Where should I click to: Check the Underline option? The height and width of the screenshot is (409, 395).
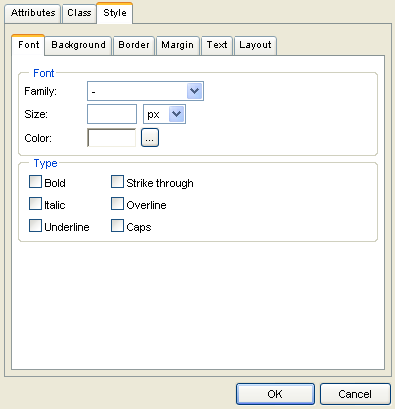(35, 226)
